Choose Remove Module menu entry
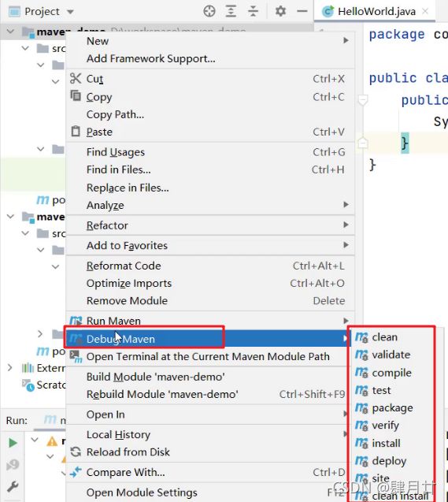The height and width of the screenshot is (502, 448). [x=210, y=300]
